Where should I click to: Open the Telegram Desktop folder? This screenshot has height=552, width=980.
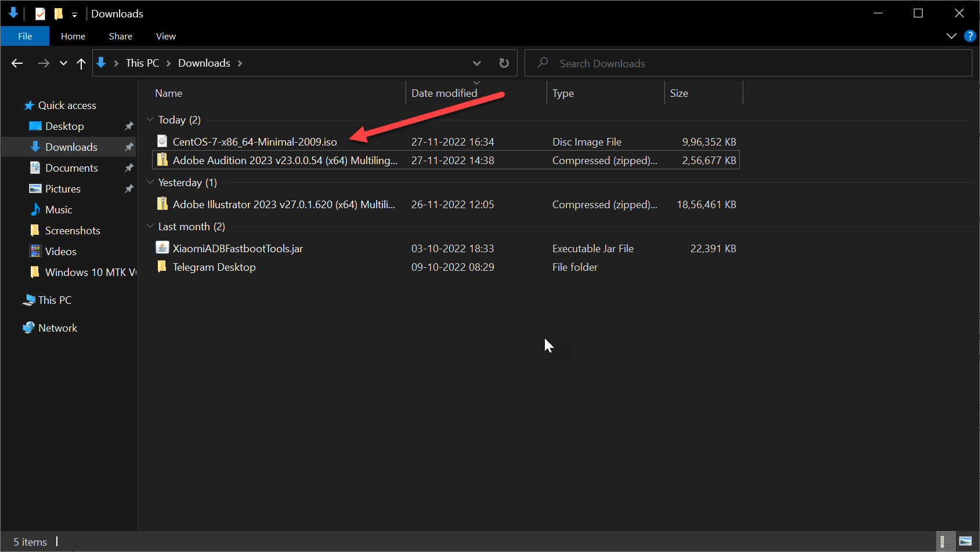pos(214,267)
